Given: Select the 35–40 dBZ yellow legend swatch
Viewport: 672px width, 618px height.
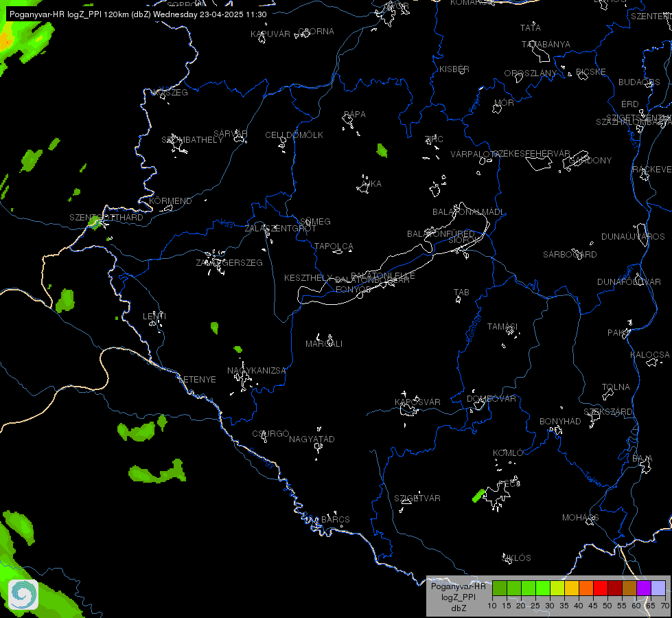Looking at the screenshot, I should point(572,588).
